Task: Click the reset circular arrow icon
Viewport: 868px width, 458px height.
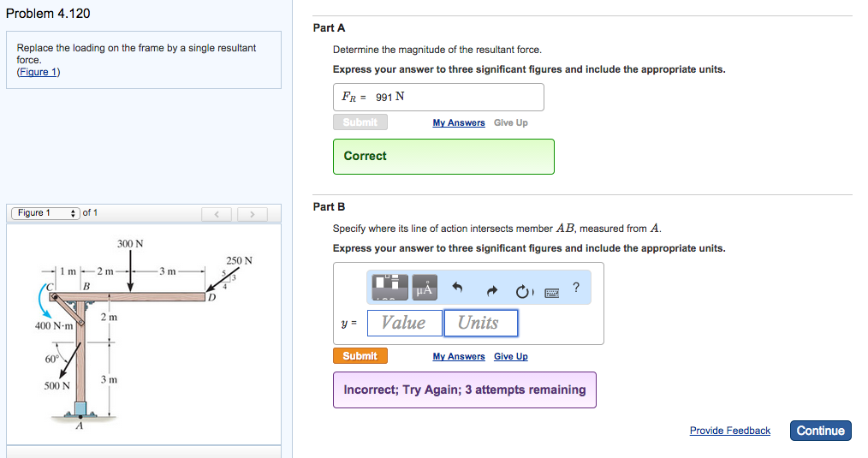Action: (x=523, y=291)
